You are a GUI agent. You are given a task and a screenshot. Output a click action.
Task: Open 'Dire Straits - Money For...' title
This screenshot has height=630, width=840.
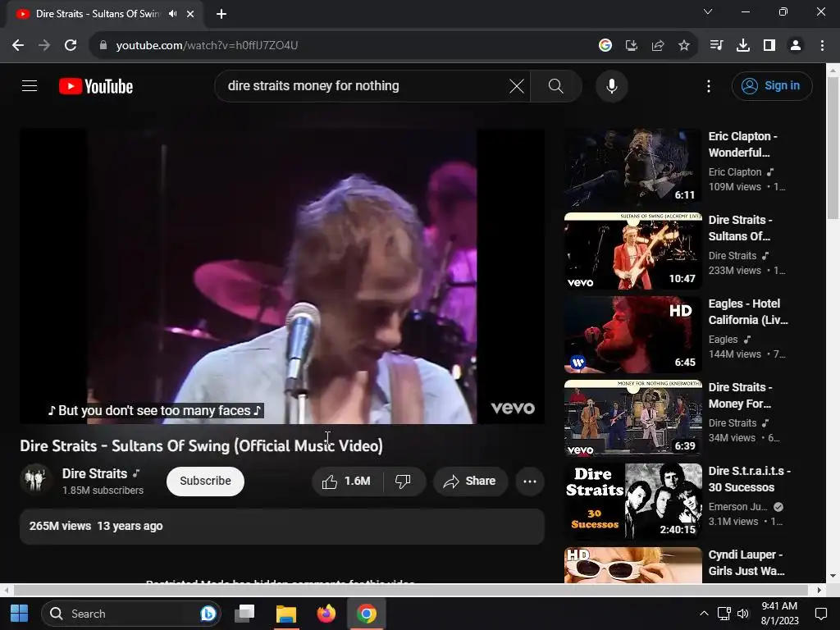click(741, 395)
